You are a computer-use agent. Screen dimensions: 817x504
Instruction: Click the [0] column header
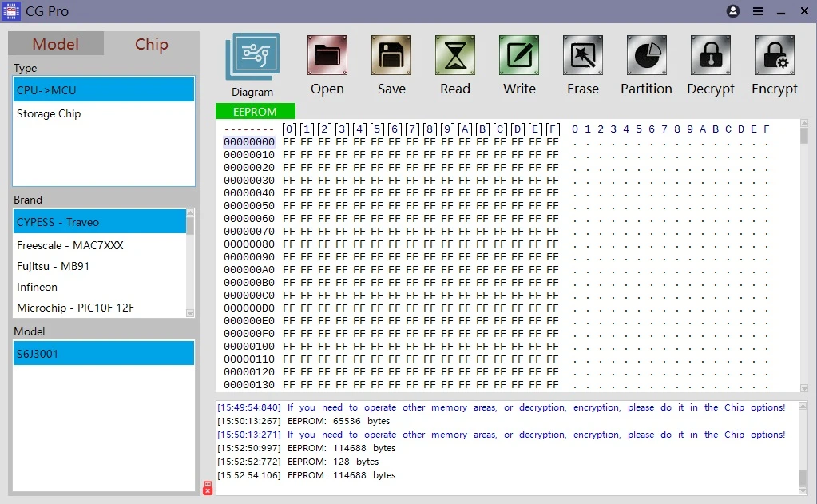coord(289,129)
